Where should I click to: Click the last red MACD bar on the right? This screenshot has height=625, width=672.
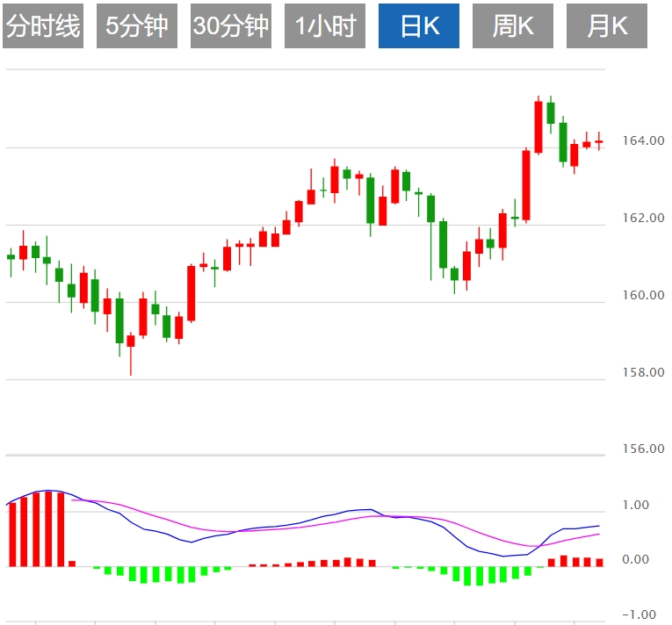coord(599,562)
